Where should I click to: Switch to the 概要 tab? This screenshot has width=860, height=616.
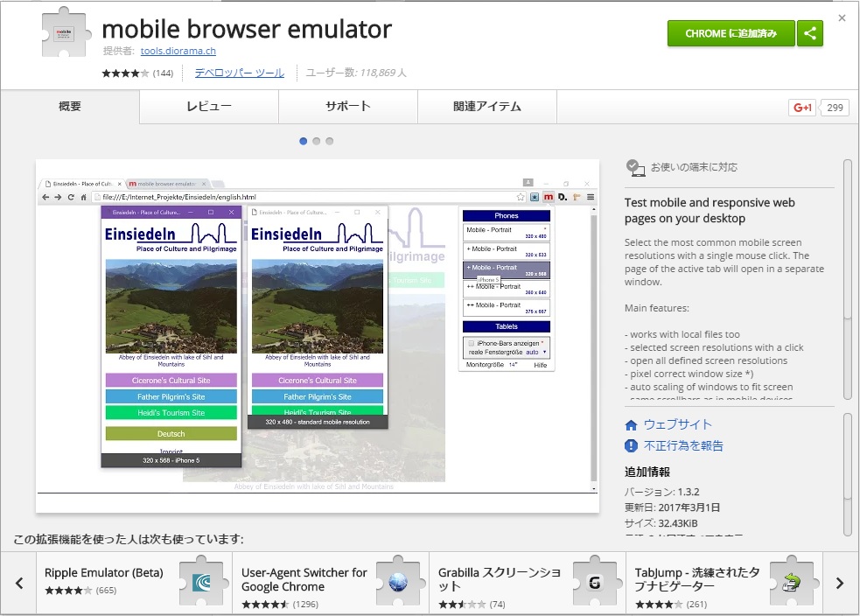pyautogui.click(x=70, y=107)
